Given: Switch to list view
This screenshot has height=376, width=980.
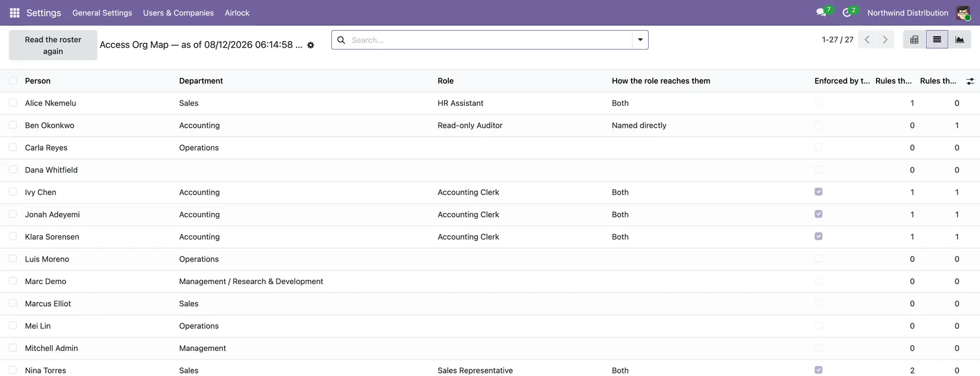Looking at the screenshot, I should tap(937, 40).
